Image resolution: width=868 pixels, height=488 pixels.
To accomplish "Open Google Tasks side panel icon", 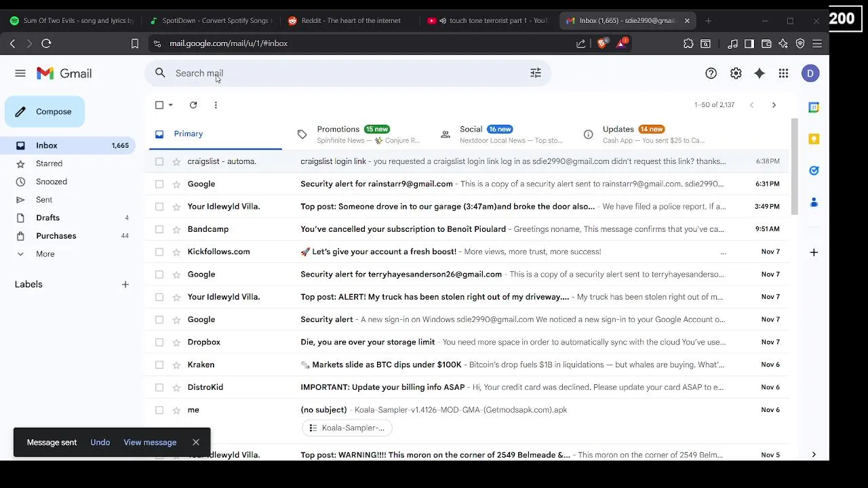I will (x=814, y=171).
